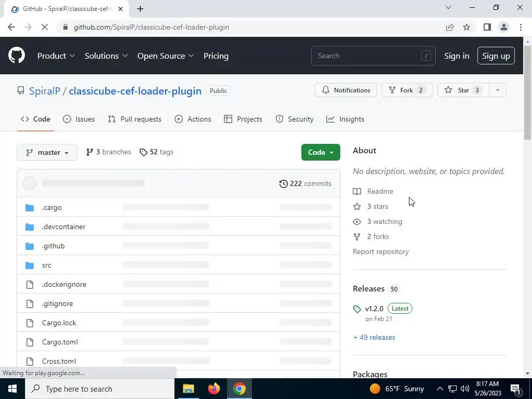Open the Actions tab

point(193,119)
